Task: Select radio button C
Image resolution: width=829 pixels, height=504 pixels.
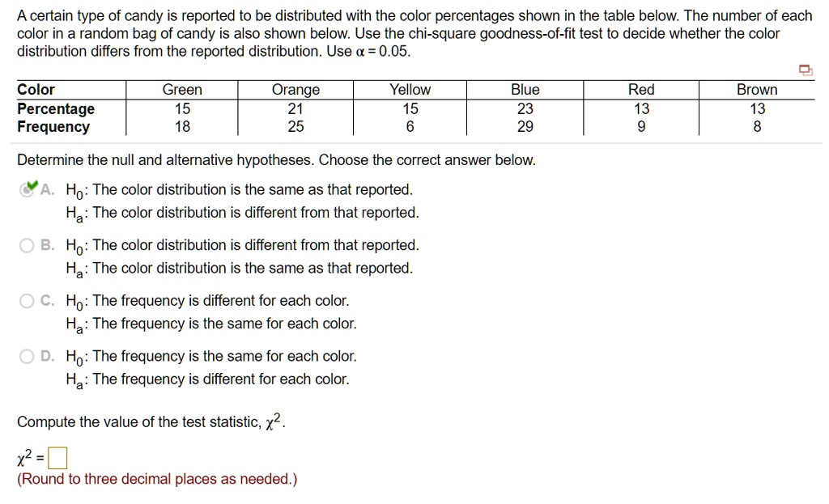Action: pos(25,301)
